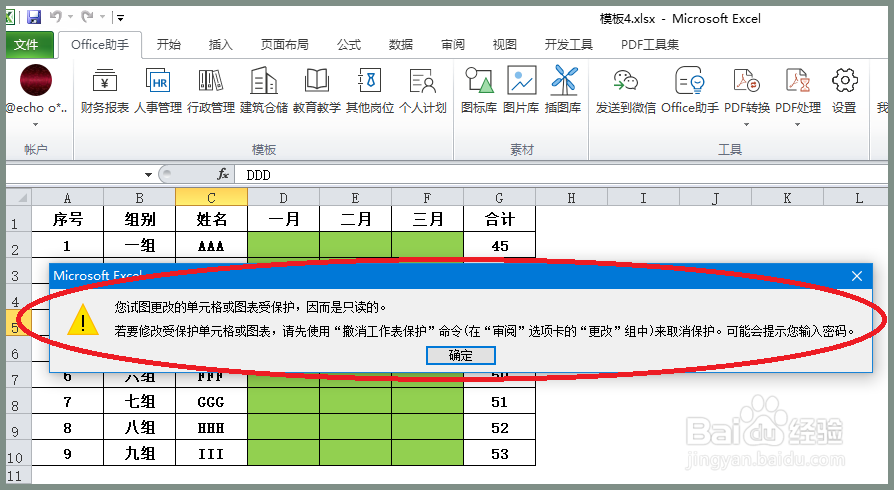This screenshot has height=490, width=894.
Task: Switch to the 开始 tab
Action: 169,44
